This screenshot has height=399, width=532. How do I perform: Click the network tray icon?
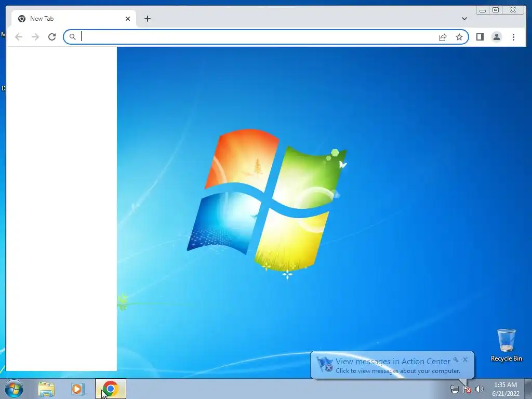pos(454,389)
